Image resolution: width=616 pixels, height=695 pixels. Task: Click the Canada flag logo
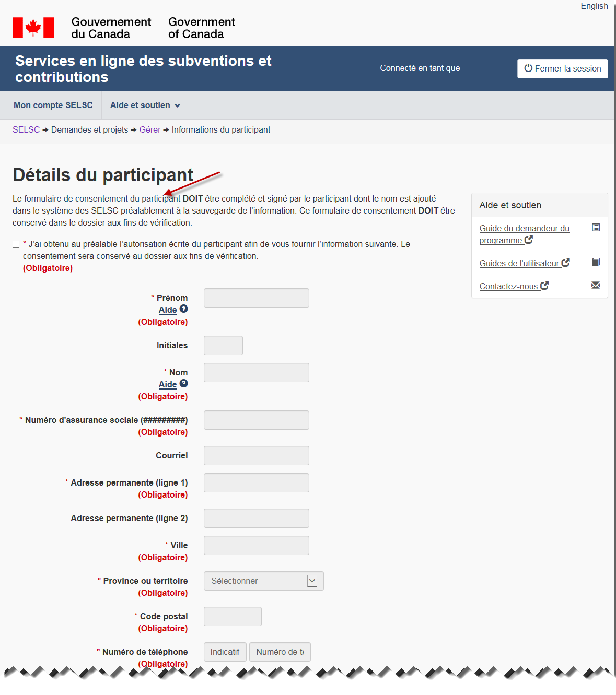33,28
